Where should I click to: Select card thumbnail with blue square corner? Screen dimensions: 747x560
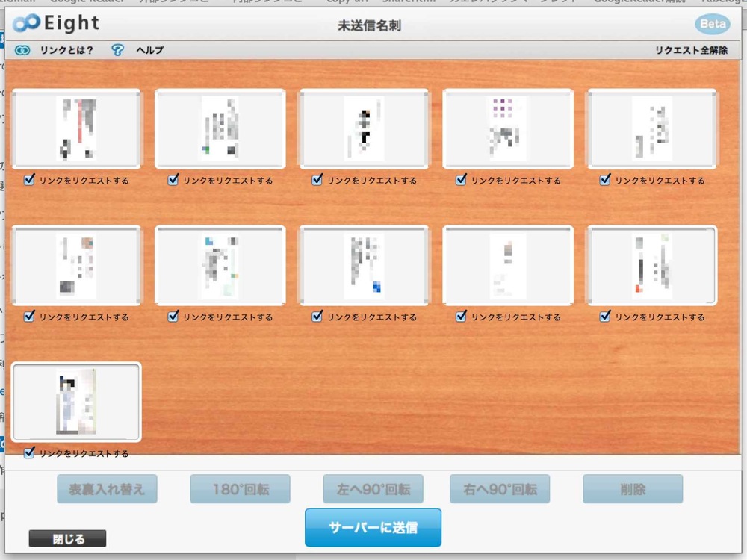pyautogui.click(x=364, y=265)
